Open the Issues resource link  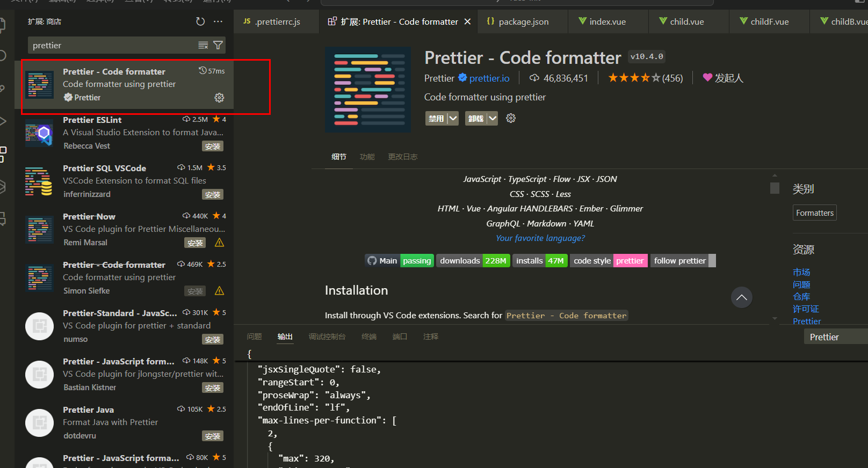(x=801, y=284)
